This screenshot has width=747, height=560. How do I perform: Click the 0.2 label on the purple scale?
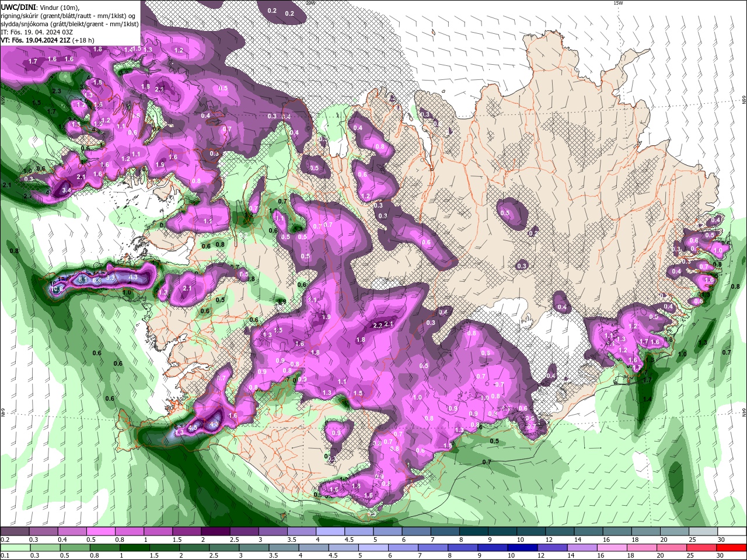pyautogui.click(x=5, y=540)
